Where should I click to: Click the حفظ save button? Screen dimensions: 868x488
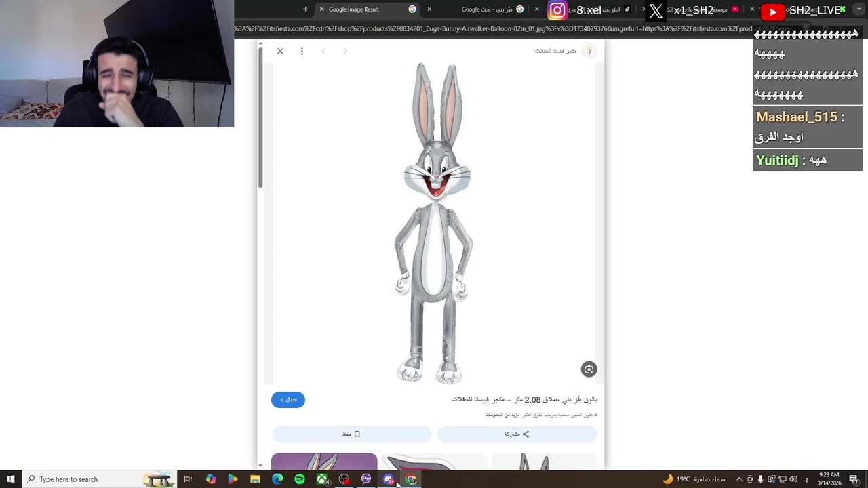click(351, 434)
